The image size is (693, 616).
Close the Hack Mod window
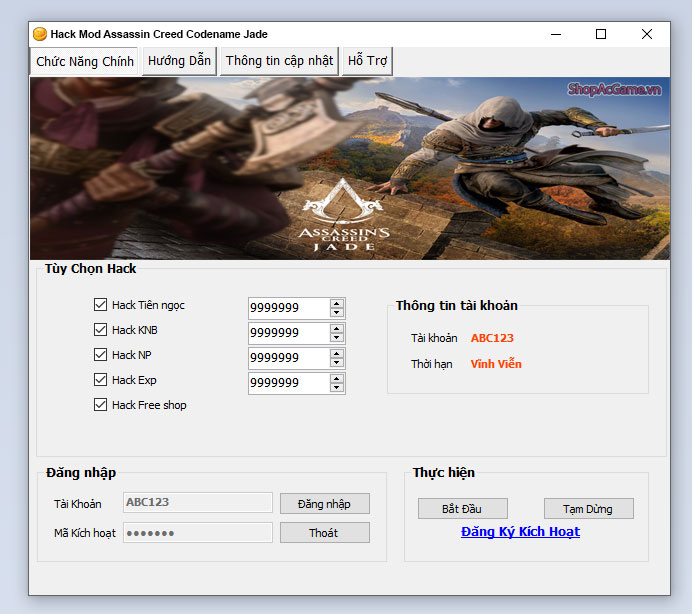[x=647, y=34]
